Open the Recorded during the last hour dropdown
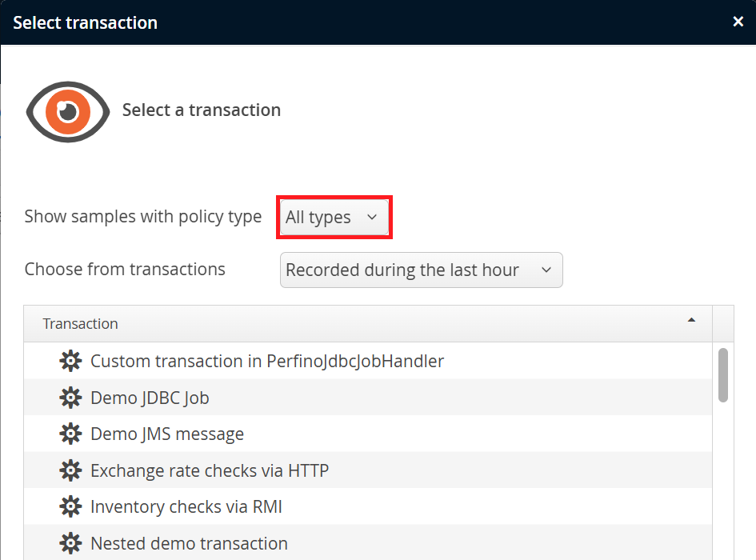Screen dimensions: 756x560 click(421, 270)
